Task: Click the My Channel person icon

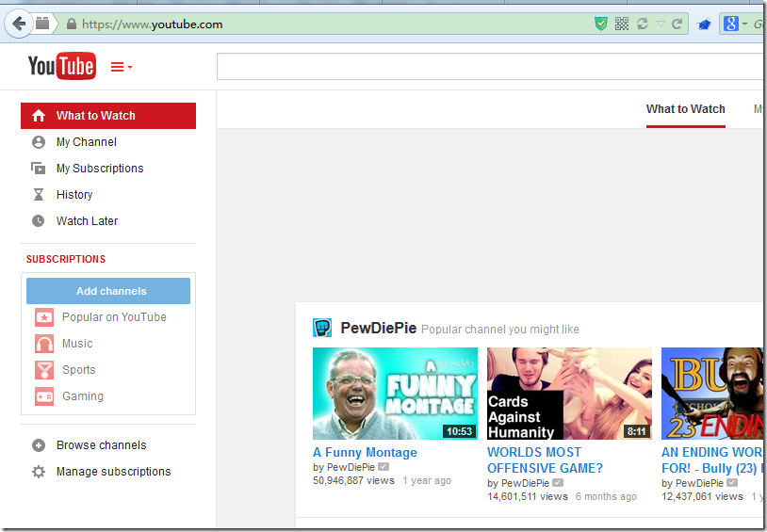Action: 38,142
